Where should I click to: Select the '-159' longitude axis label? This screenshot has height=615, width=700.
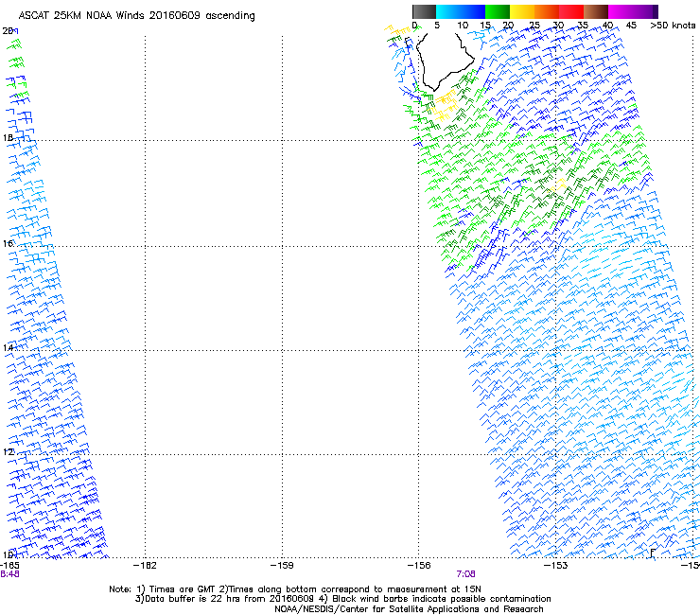(282, 566)
